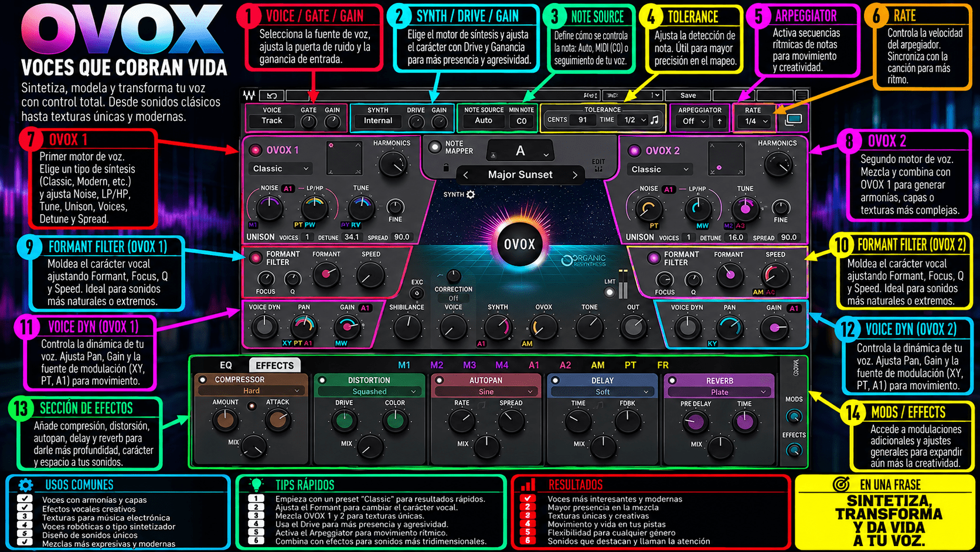Click the Voice source Track button
The width and height of the screenshot is (980, 552).
click(271, 121)
